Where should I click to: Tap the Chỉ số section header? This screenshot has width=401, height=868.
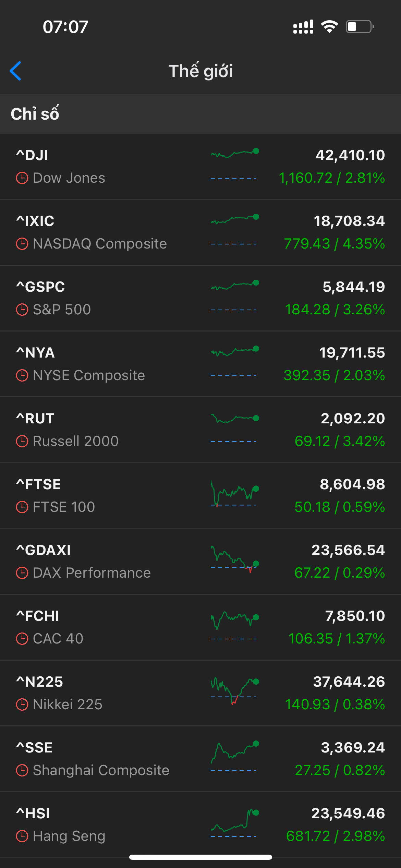coord(35,114)
